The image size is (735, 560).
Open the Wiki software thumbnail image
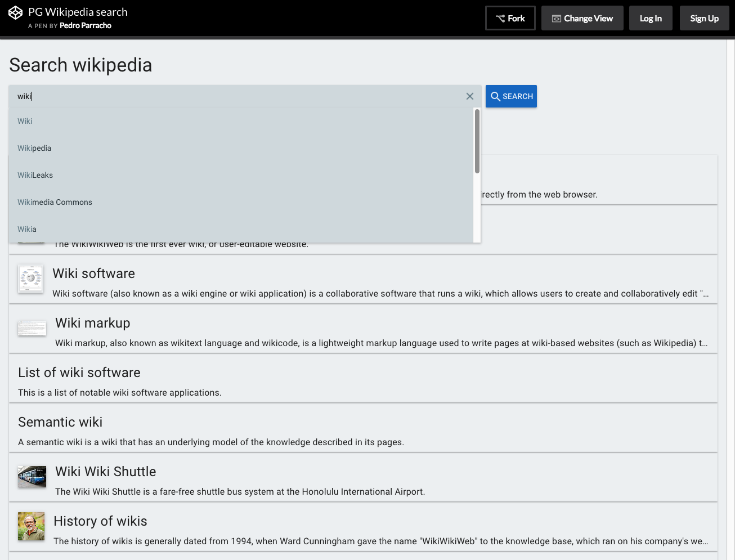(x=30, y=279)
